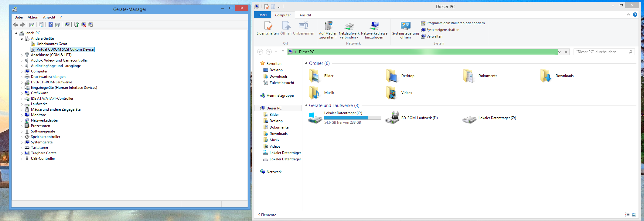Screen dimensions: 644x221
Task: Select Unbekanntes Gerät in device tree
Action: point(52,44)
